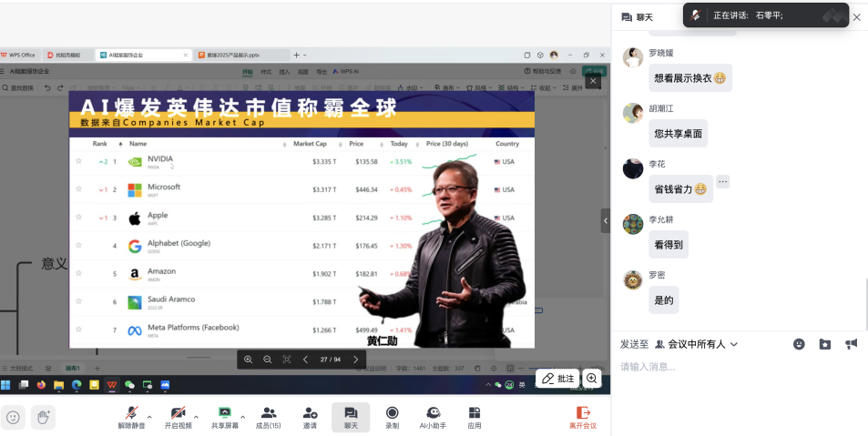Click the 批注 annotate button

[x=557, y=379]
